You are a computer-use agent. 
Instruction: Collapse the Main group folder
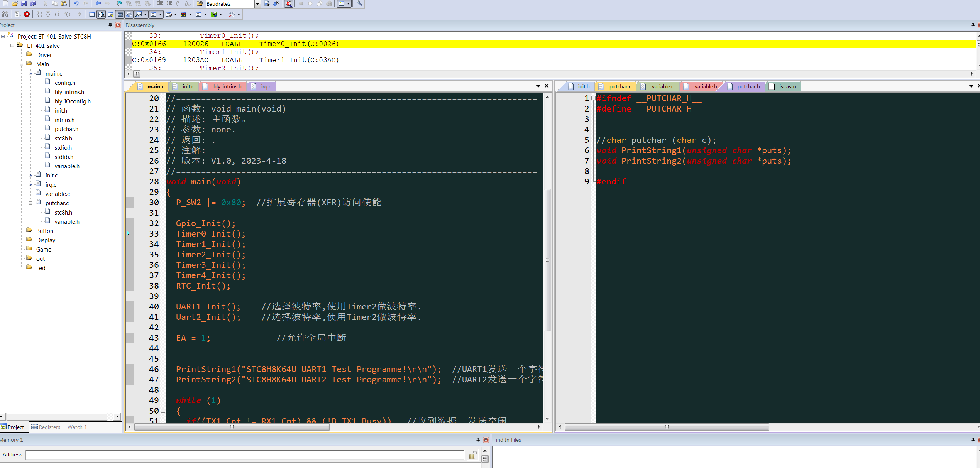pyautogui.click(x=21, y=64)
